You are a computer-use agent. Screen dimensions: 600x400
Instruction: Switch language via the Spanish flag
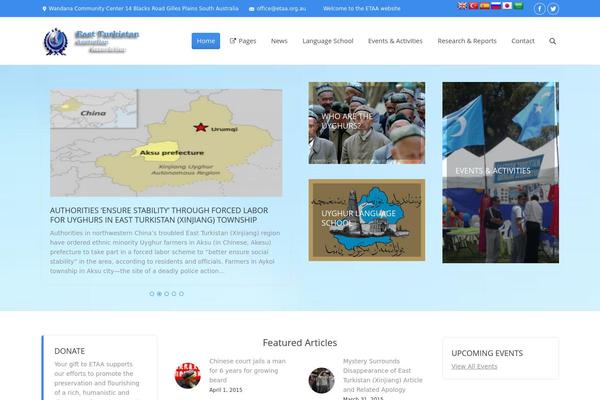point(485,6)
